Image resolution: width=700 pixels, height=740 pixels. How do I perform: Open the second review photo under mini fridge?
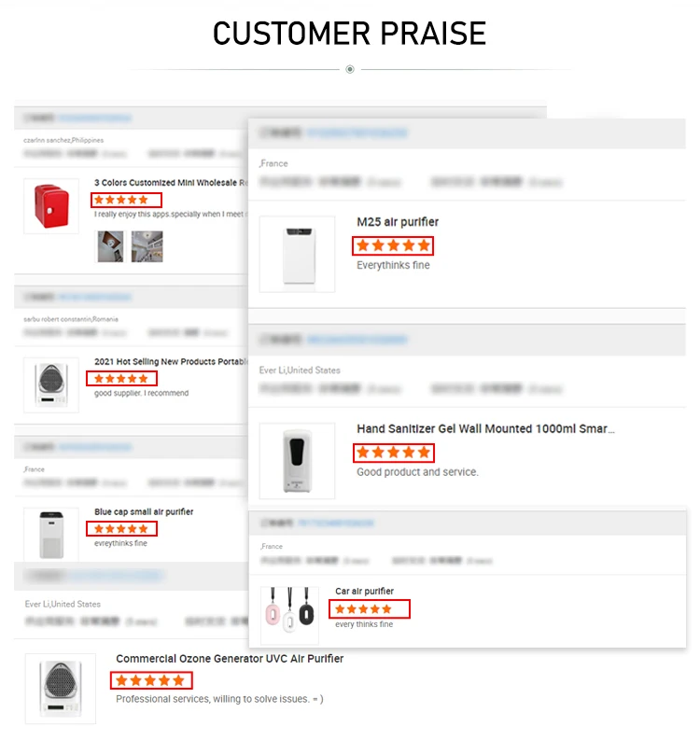tap(147, 246)
